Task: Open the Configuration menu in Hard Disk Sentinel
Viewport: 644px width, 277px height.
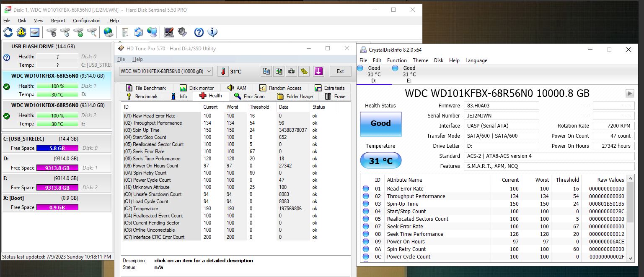Action: [87, 21]
